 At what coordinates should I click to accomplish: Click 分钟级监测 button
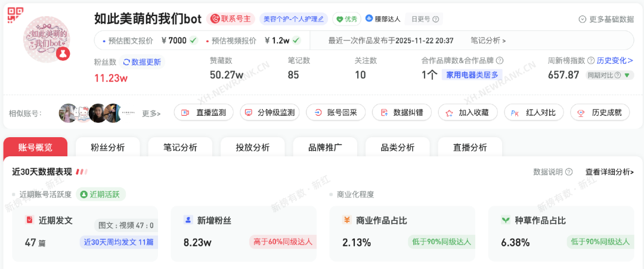click(x=270, y=113)
